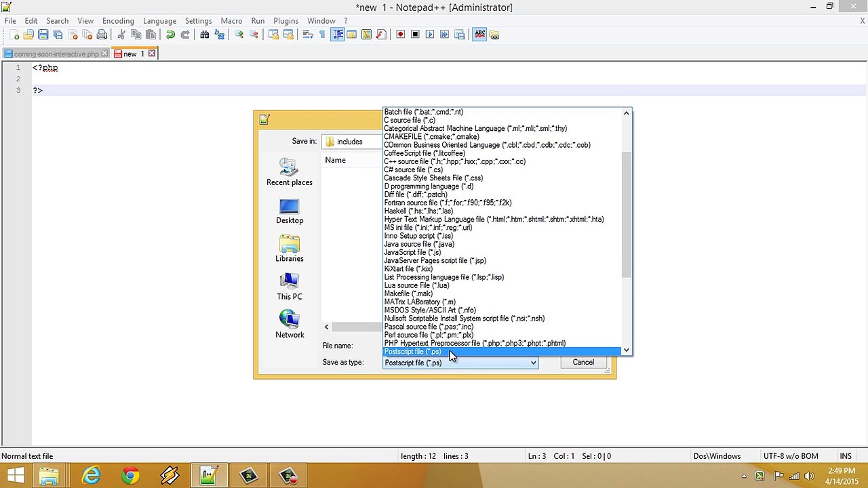Image resolution: width=868 pixels, height=488 pixels.
Task: Open Internet Explorer from taskbar
Action: (x=90, y=476)
